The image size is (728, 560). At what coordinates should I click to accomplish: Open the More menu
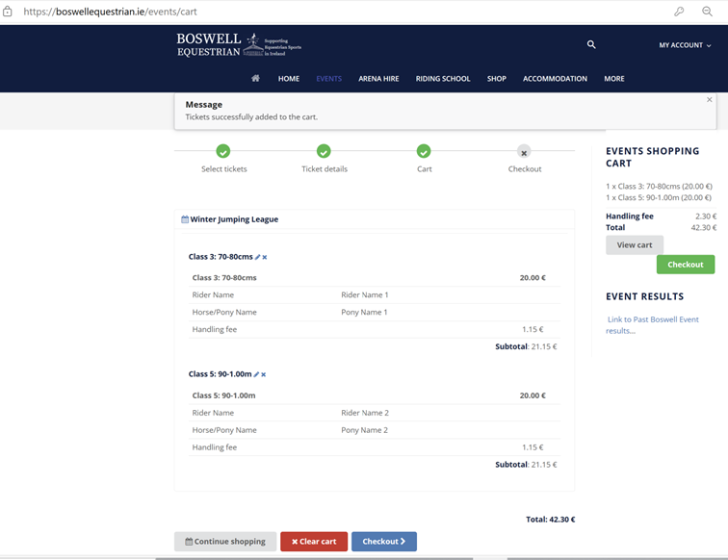click(613, 79)
